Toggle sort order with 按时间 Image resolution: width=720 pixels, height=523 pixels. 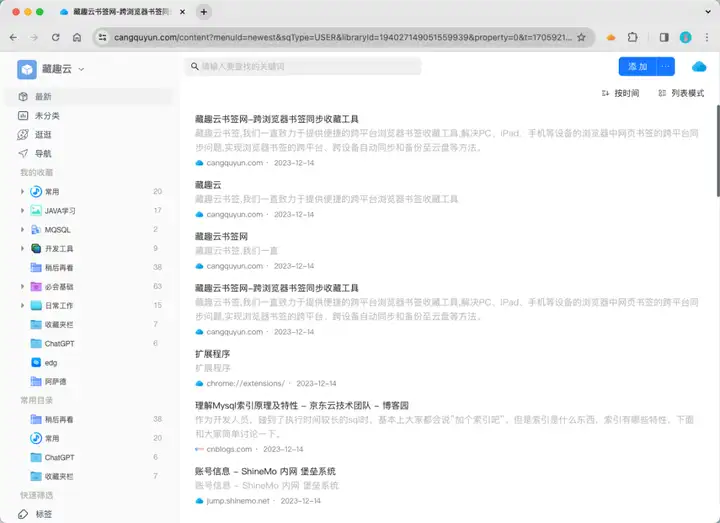click(x=620, y=93)
